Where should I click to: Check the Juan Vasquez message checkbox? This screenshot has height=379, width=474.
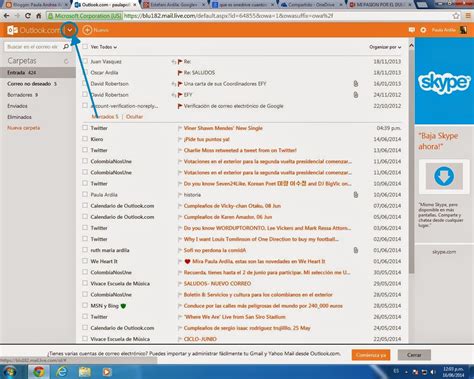pos(85,61)
